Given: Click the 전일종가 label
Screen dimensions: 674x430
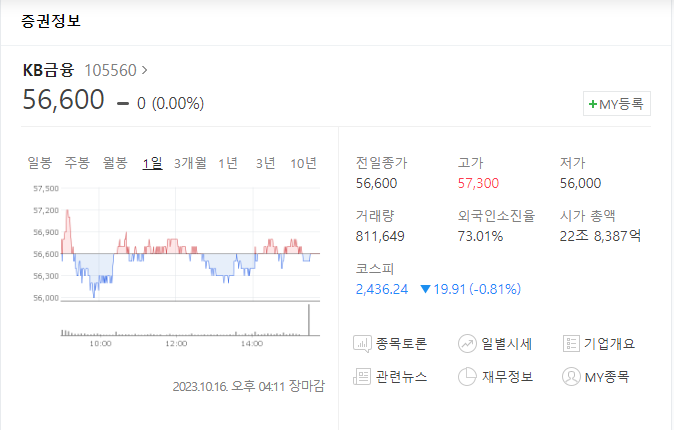Looking at the screenshot, I should coord(381,163).
